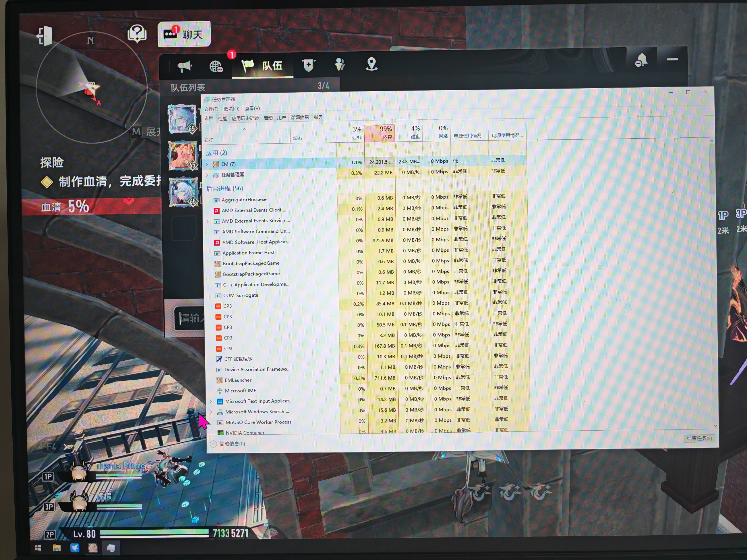Click the location pin icon in chat panel
The width and height of the screenshot is (747, 560).
[x=371, y=64]
